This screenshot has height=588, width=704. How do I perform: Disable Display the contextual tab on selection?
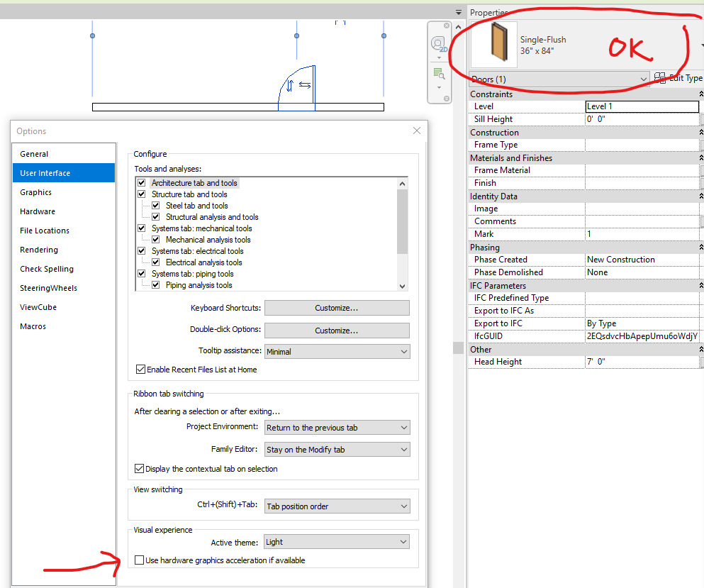(x=139, y=469)
